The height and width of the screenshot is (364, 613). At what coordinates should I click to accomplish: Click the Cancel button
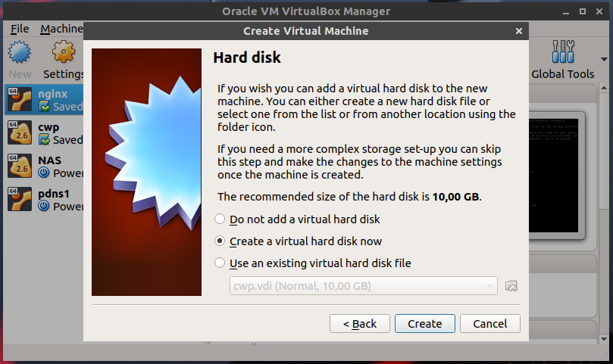489,323
